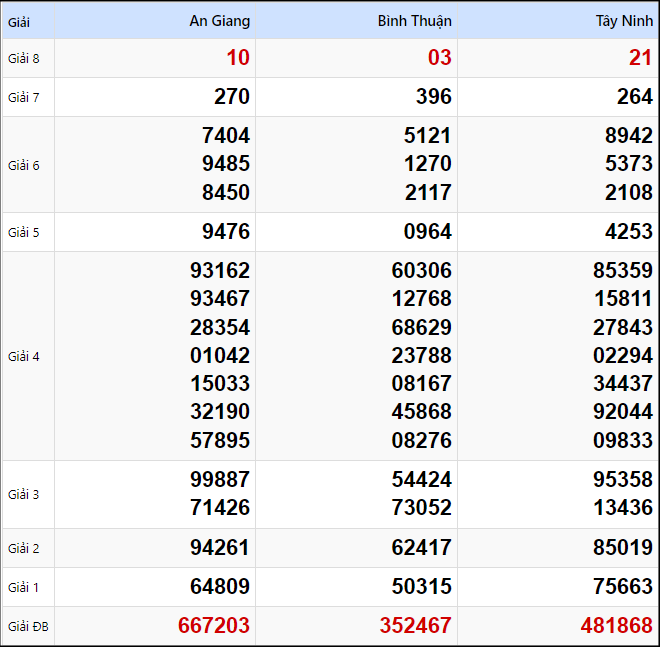Click the red number 10 under An Giang
Screen dimensions: 660x647
point(238,58)
